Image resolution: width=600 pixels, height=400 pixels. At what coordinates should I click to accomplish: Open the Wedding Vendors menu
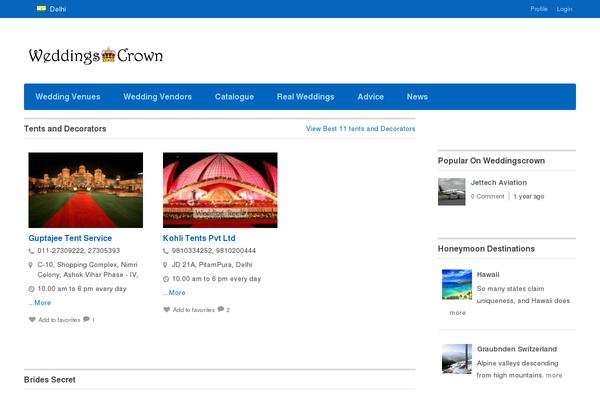point(157,97)
